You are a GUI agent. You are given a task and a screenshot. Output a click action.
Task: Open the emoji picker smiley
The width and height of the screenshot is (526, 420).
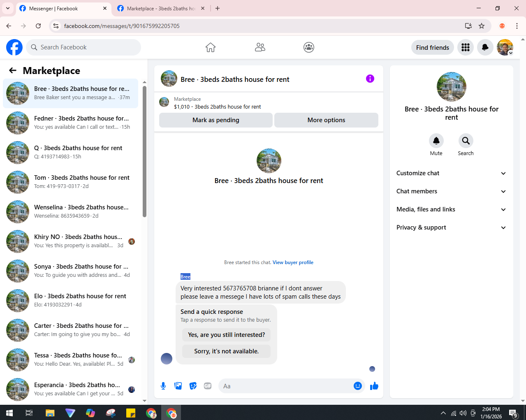(x=358, y=386)
